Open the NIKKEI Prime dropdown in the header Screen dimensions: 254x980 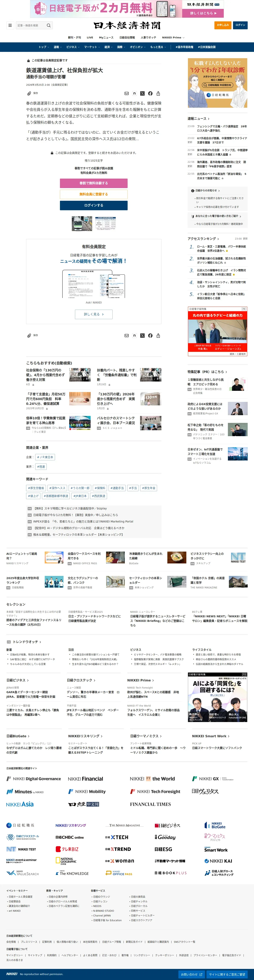pyautogui.click(x=173, y=38)
